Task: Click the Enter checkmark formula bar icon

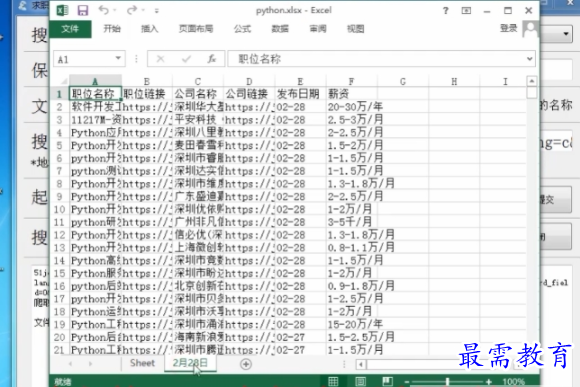Action: pyautogui.click(x=186, y=59)
